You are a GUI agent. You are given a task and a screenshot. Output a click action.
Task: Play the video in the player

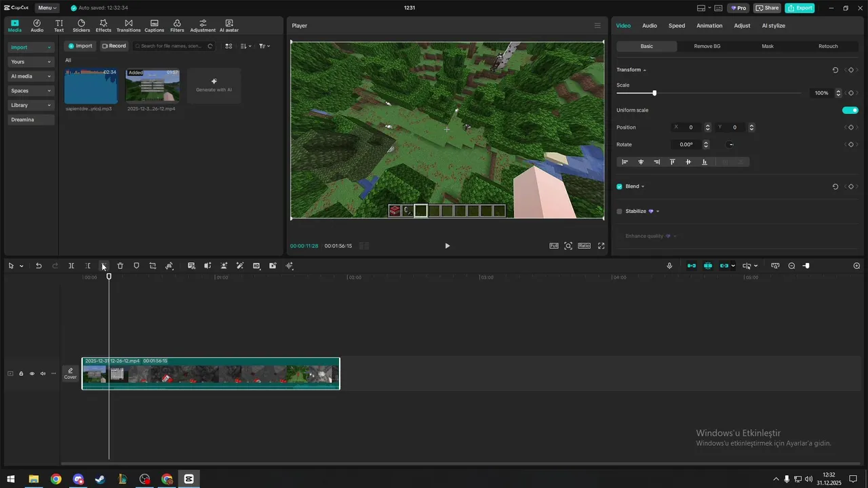(x=447, y=246)
